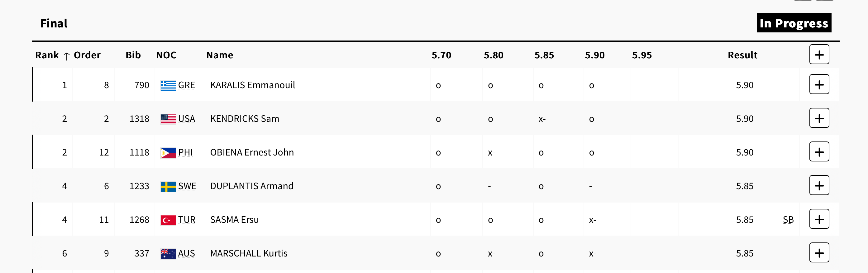
Task: Click the Turkey flag icon
Action: click(x=168, y=220)
